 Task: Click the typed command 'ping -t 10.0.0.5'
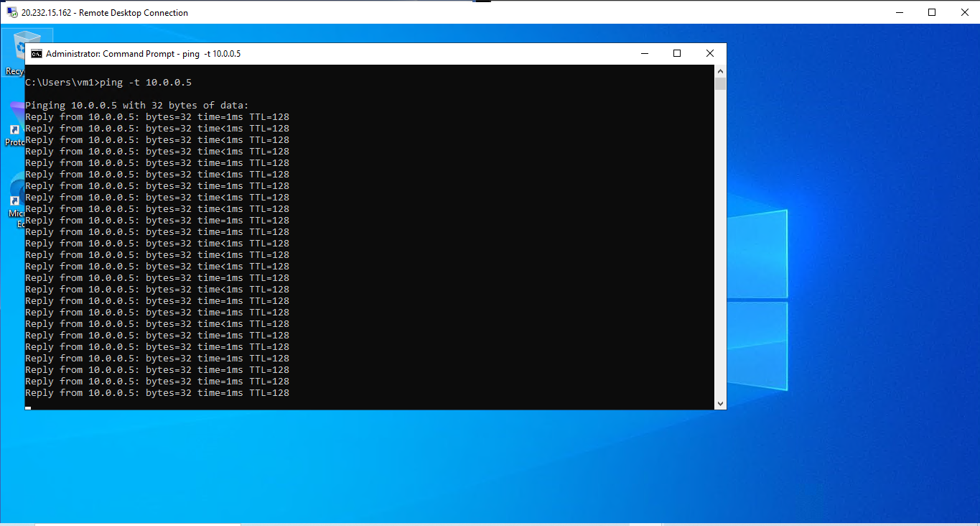[x=146, y=83]
